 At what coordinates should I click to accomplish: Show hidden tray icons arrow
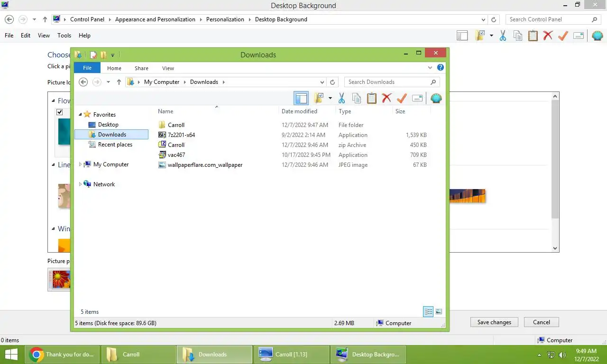[539, 355]
